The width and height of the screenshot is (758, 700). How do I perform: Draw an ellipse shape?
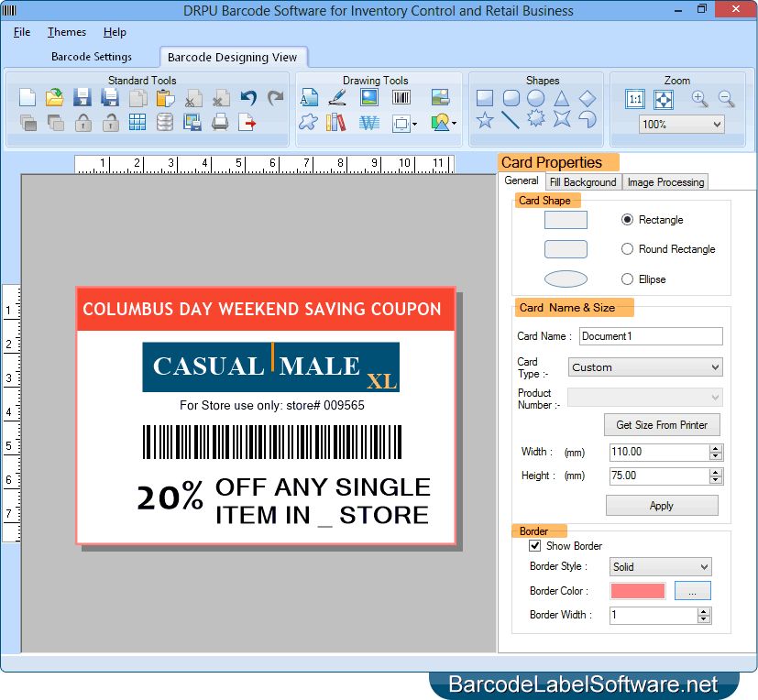535,98
